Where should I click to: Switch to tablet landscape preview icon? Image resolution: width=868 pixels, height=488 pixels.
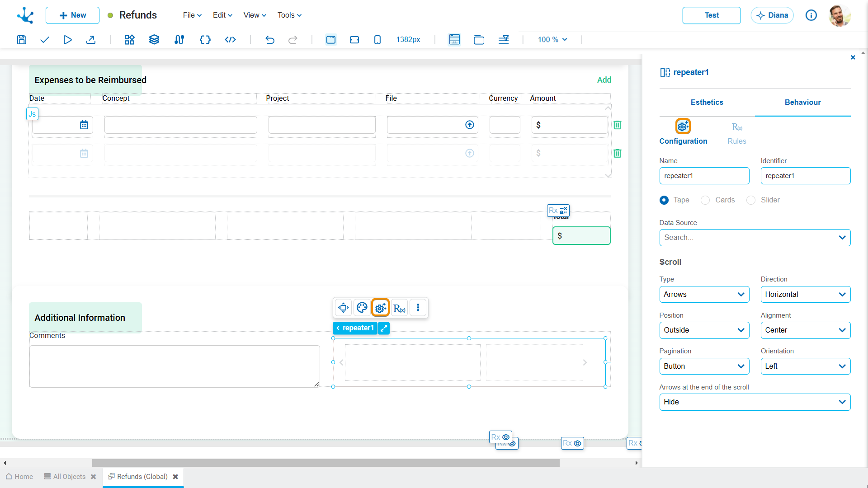point(354,40)
